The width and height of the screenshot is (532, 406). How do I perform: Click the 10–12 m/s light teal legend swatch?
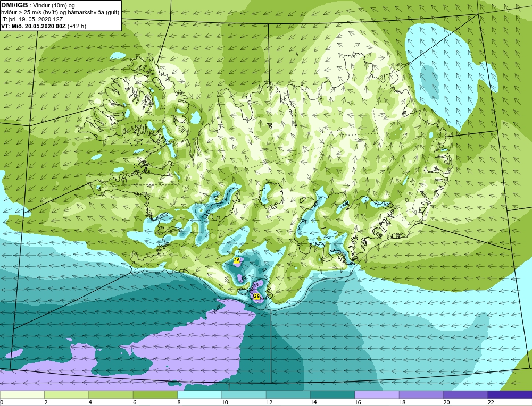pos(244,395)
